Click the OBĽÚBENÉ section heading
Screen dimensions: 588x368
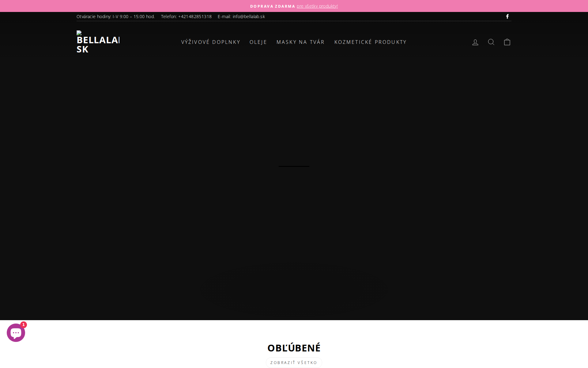pyautogui.click(x=294, y=347)
